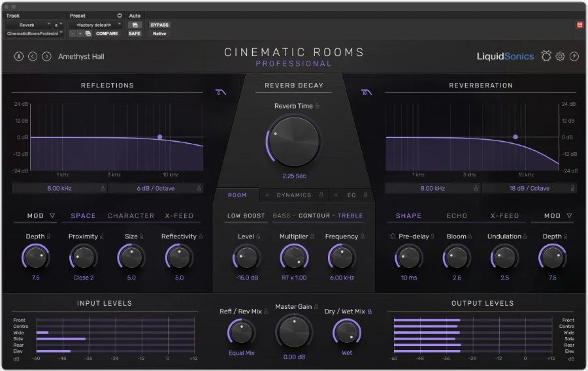Switch to the EQ tab
Screen dimensions: 588x371
point(351,195)
